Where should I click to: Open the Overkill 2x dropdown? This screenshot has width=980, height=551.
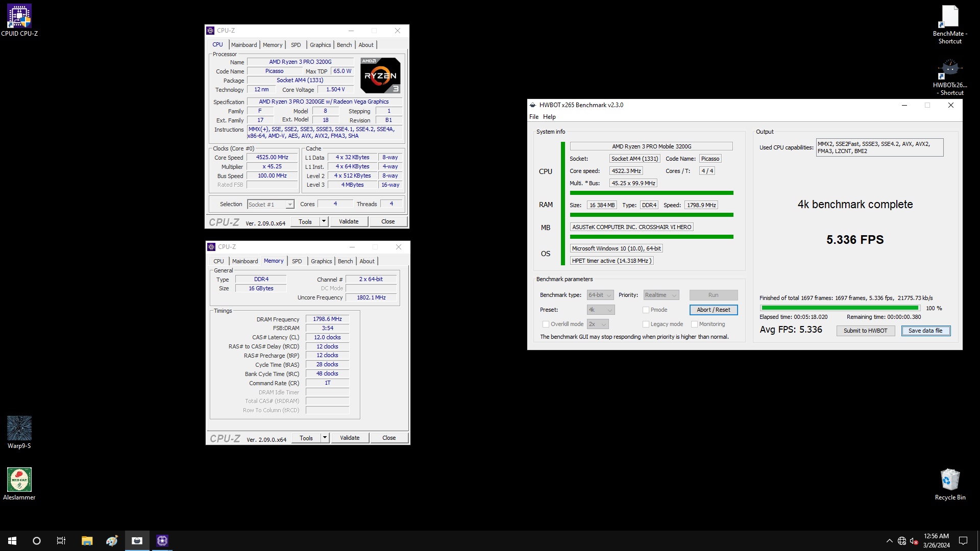(x=598, y=324)
